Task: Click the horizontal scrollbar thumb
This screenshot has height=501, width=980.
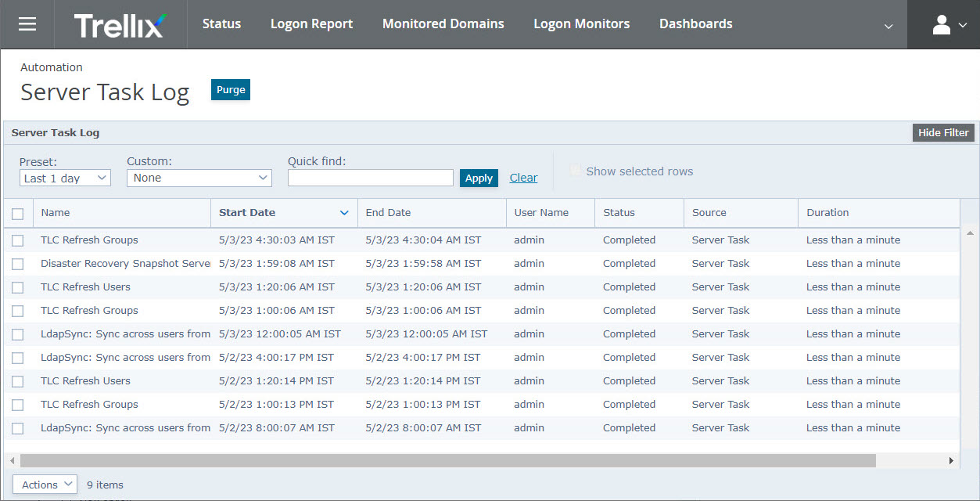Action: (x=448, y=461)
